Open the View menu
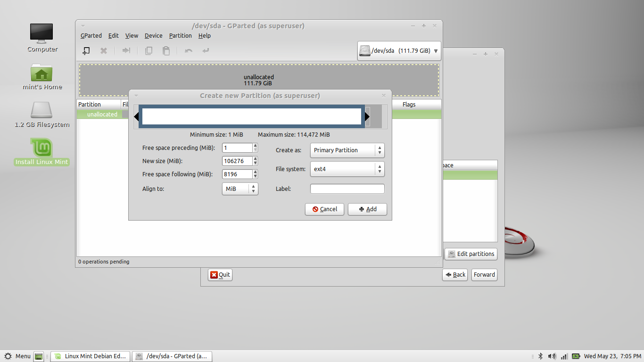Viewport: 644px width, 362px height. tap(132, 36)
